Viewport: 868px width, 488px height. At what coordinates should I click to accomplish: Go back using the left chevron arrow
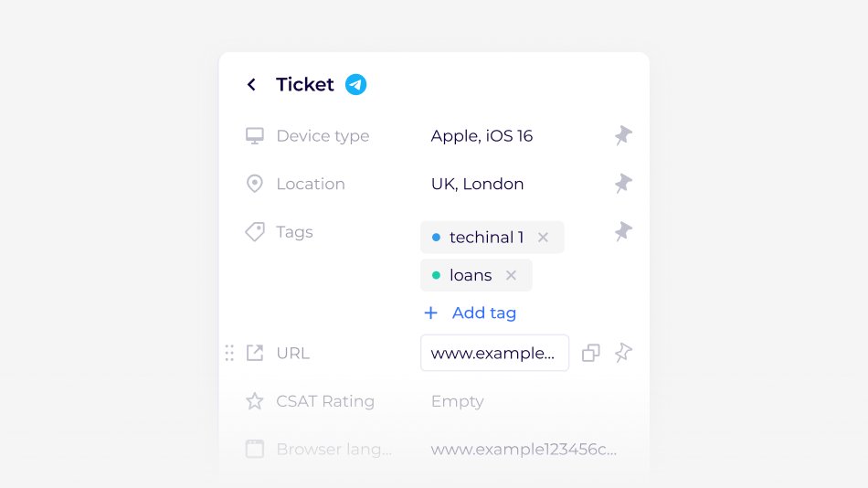coord(251,84)
